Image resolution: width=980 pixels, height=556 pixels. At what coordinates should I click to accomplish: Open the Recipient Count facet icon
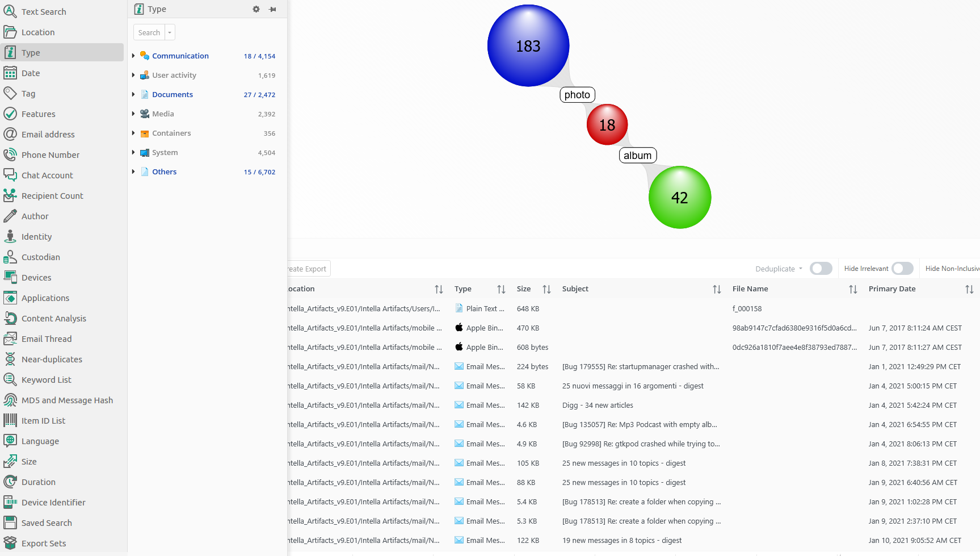10,196
